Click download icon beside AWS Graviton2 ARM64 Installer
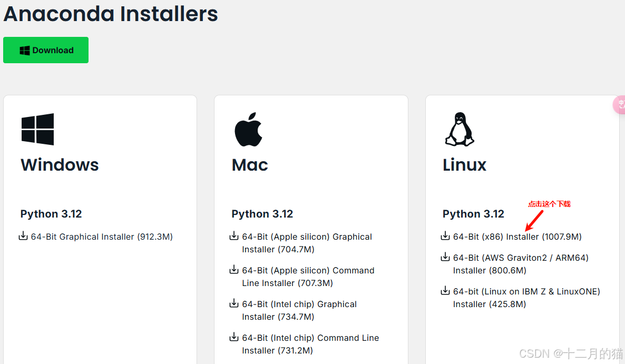The height and width of the screenshot is (364, 625). click(445, 257)
